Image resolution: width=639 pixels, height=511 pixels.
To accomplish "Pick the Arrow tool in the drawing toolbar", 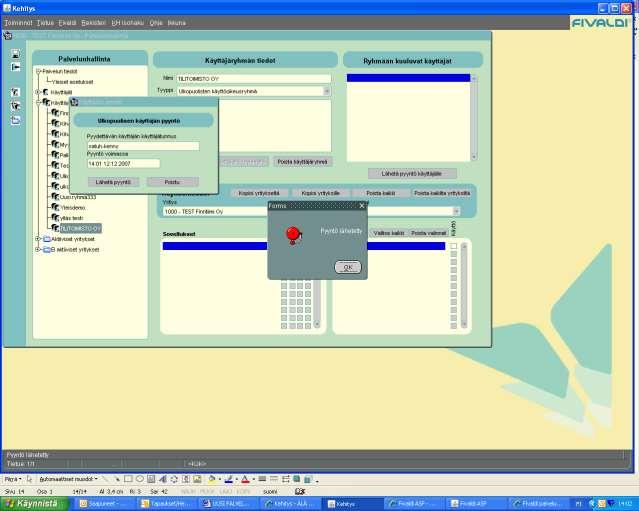I will pyautogui.click(x=117, y=479).
